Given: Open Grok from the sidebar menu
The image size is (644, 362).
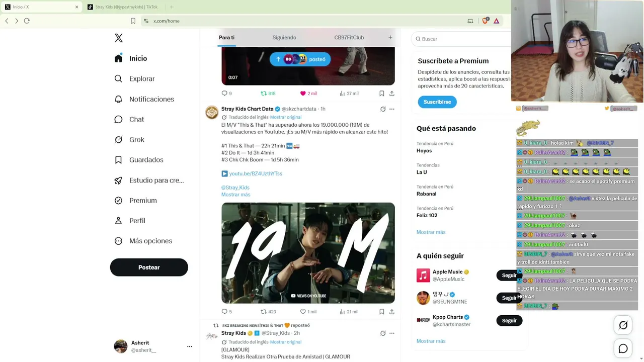Looking at the screenshot, I should [x=129, y=139].
